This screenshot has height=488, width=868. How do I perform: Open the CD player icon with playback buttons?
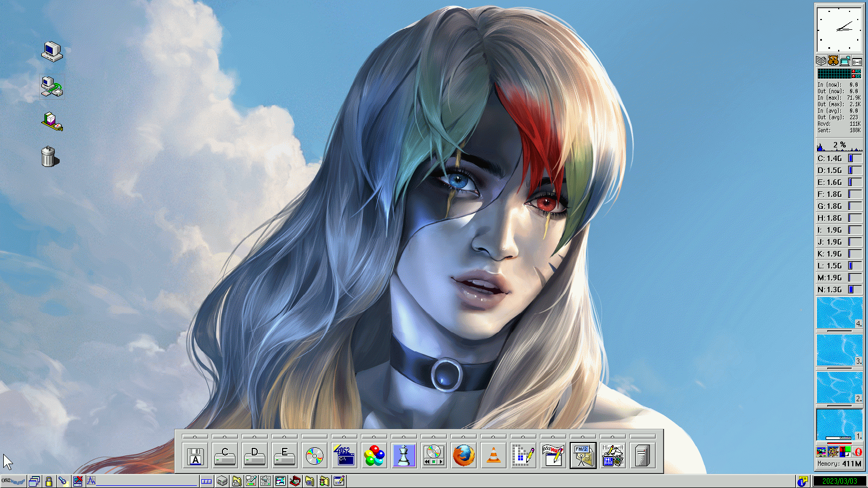[x=433, y=456]
